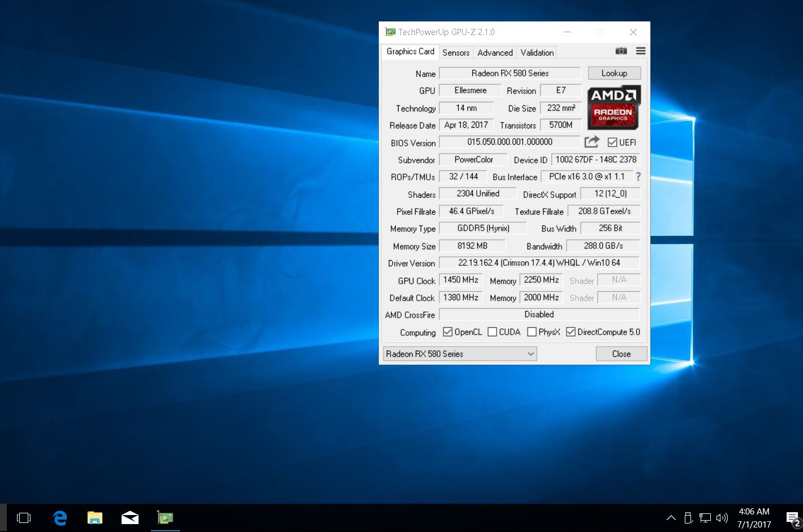Click the Release Date Apr 18, 2017
The width and height of the screenshot is (803, 532).
(x=467, y=125)
